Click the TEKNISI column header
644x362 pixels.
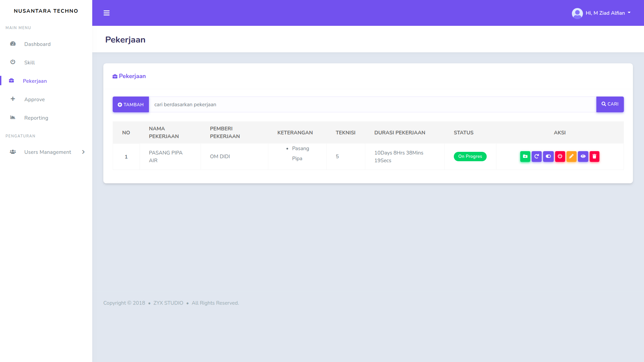pyautogui.click(x=345, y=133)
